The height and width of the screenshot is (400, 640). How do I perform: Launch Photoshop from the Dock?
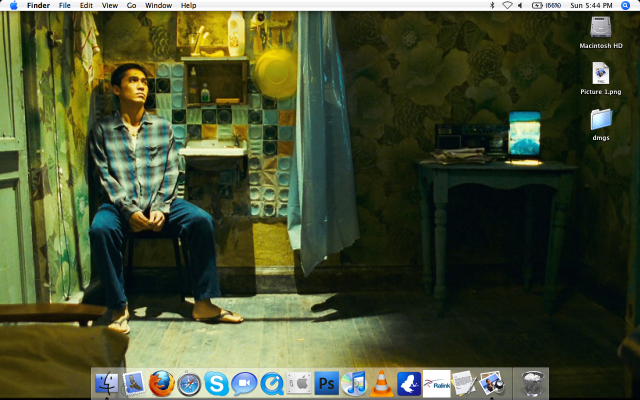click(327, 383)
